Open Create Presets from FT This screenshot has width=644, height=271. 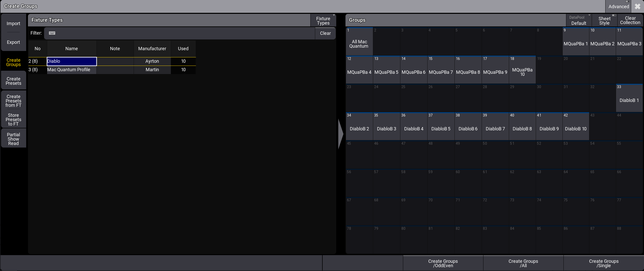[x=13, y=101]
